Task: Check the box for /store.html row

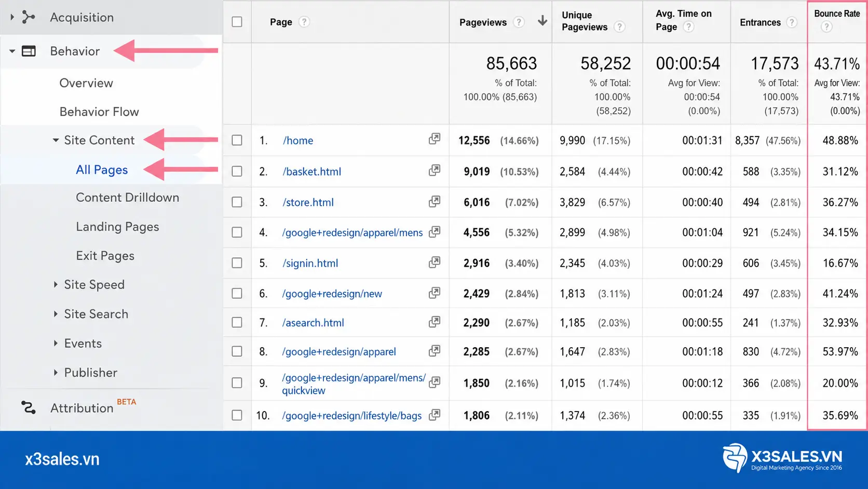Action: tap(237, 202)
